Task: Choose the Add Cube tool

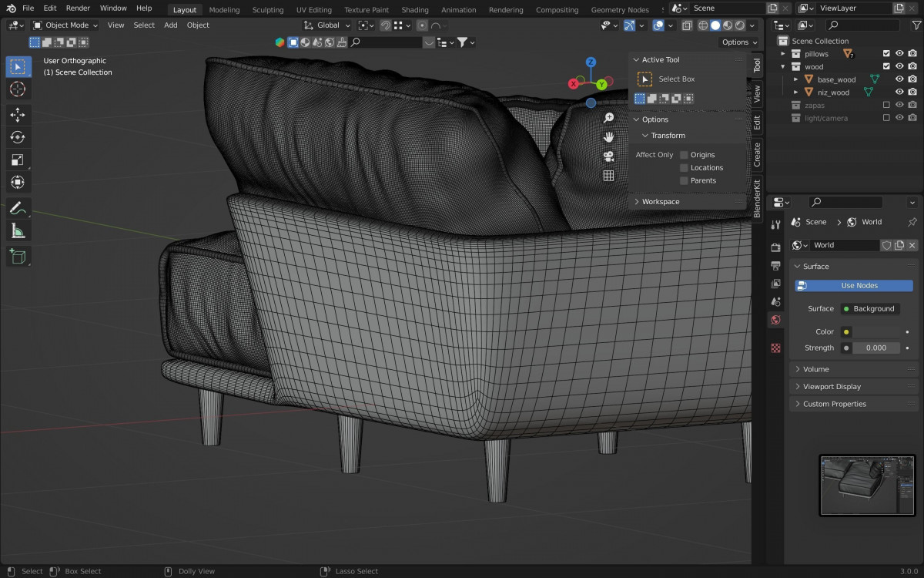Action: [x=18, y=256]
